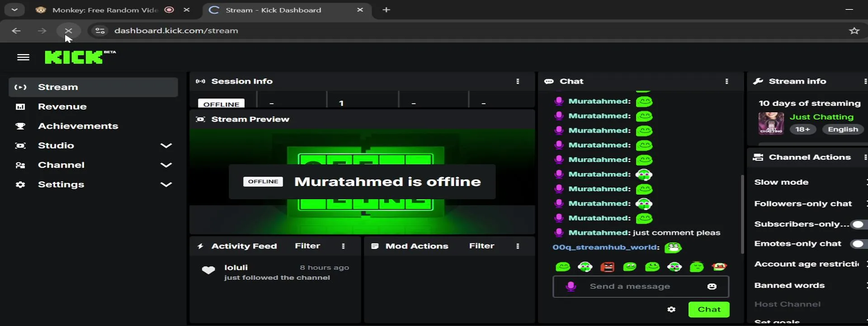Click the Host Channel option
The image size is (868, 326).
[787, 305]
